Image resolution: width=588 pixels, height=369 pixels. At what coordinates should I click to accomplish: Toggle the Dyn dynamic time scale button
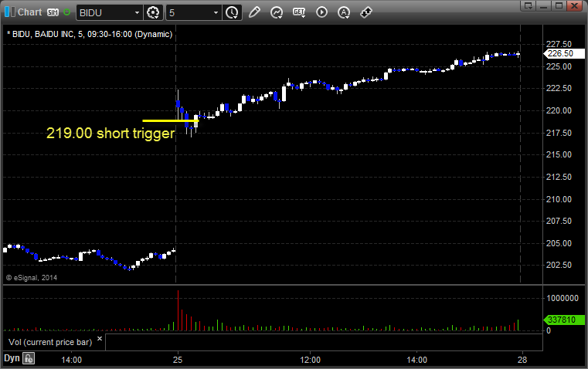point(12,358)
